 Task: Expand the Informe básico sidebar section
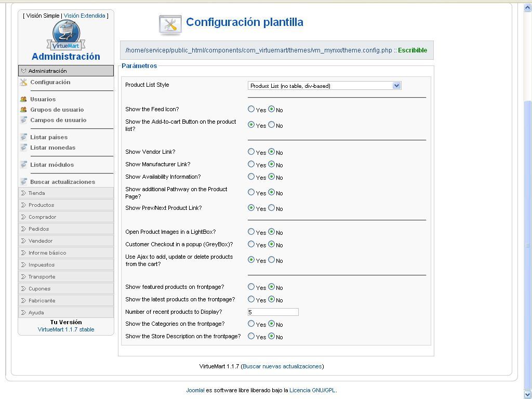pyautogui.click(x=66, y=253)
